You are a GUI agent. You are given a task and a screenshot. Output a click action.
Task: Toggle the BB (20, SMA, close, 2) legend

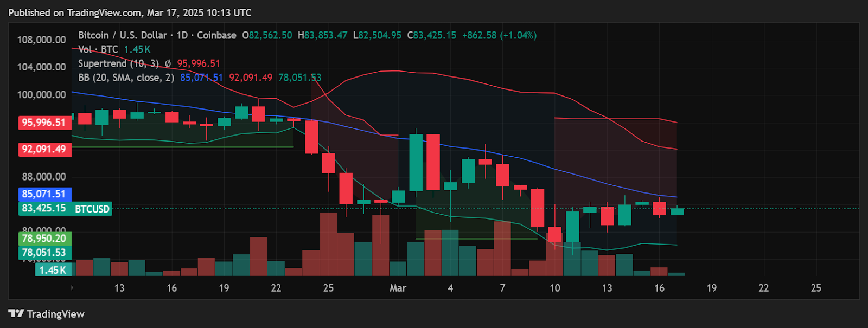[126, 78]
